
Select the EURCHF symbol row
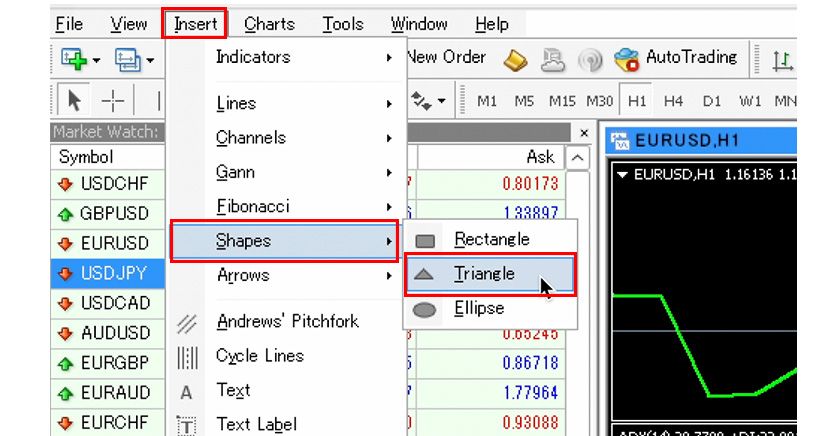(108, 423)
